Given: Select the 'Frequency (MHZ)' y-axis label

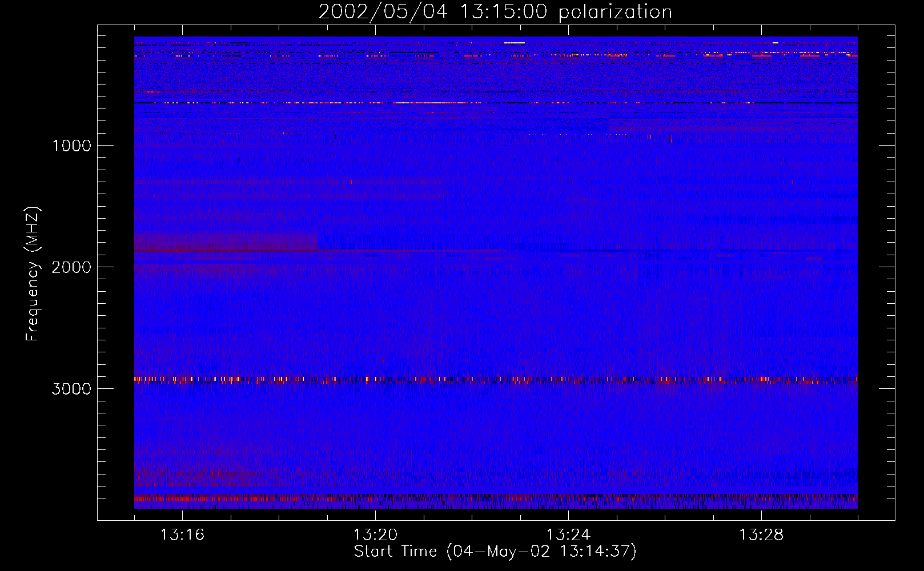Looking at the screenshot, I should click(x=33, y=274).
